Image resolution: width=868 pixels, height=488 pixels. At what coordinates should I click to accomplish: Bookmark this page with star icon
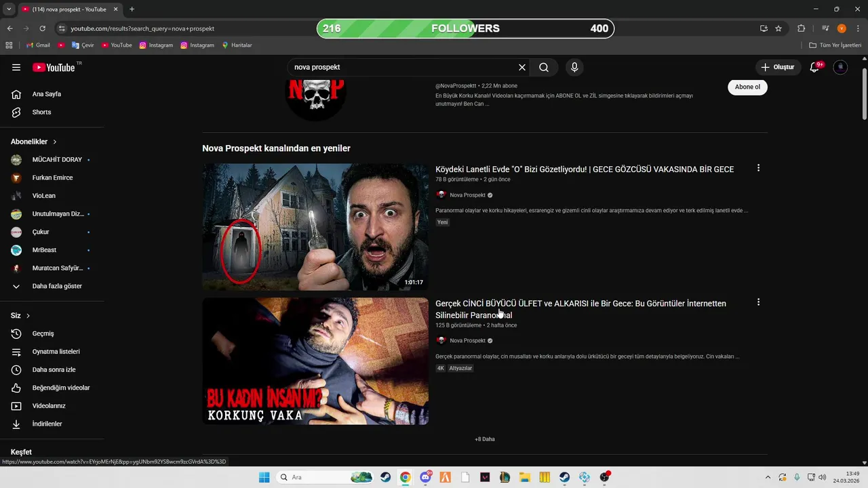[778, 28]
